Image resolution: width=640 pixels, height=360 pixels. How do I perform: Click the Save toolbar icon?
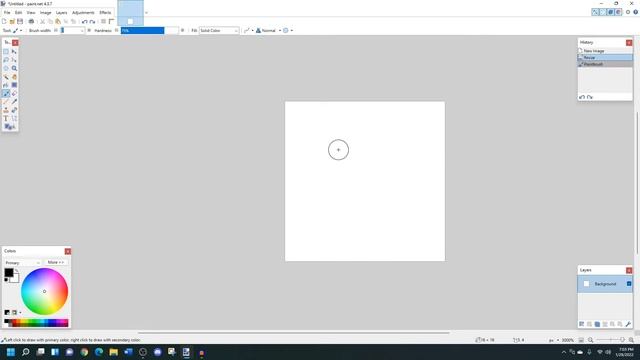(20, 21)
